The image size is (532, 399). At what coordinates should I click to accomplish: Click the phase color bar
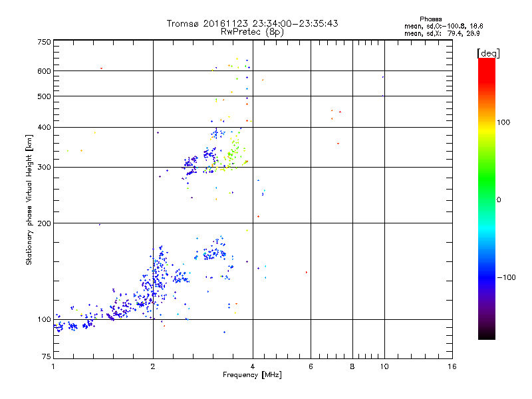(487, 198)
